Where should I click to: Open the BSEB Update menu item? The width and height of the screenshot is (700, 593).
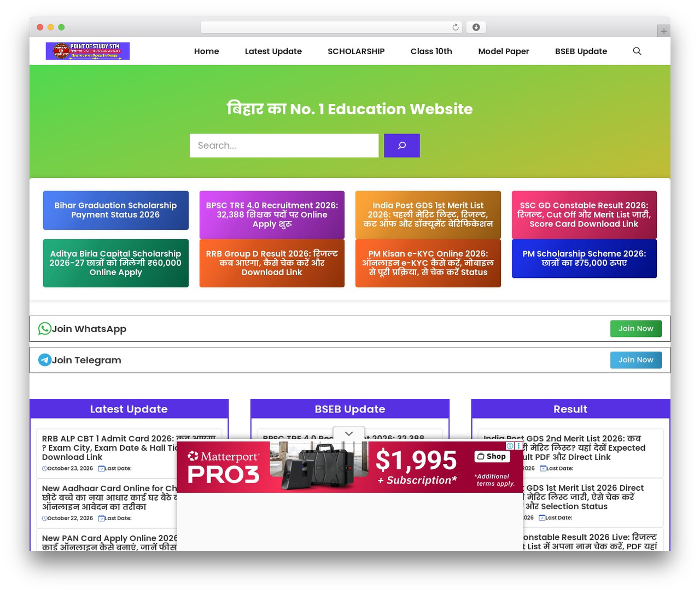coord(581,51)
